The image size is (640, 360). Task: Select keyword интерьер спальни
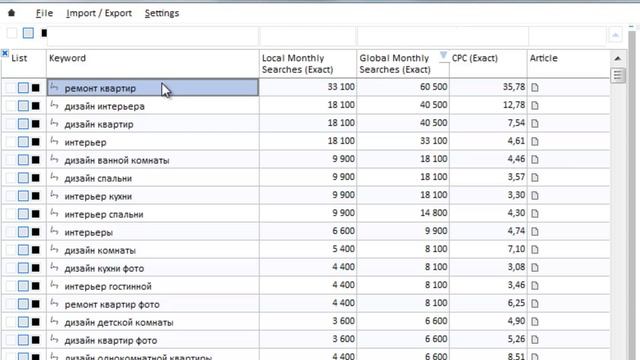coord(104,214)
